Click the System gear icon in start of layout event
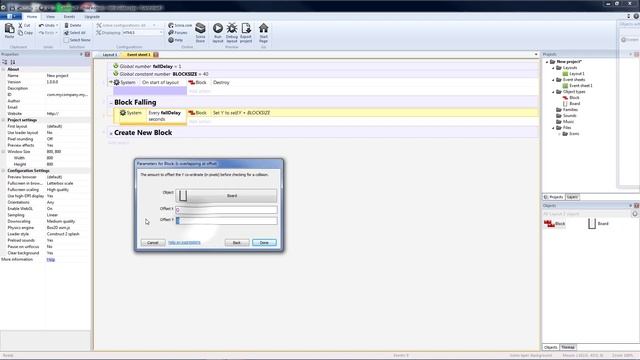 pyautogui.click(x=117, y=82)
